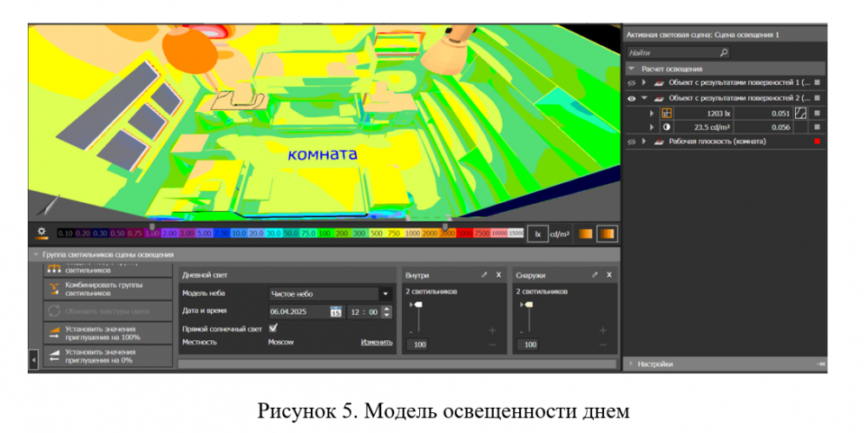Click the surface icon of Рабочая плоскость (комната)
868x433 pixels.
[658, 141]
